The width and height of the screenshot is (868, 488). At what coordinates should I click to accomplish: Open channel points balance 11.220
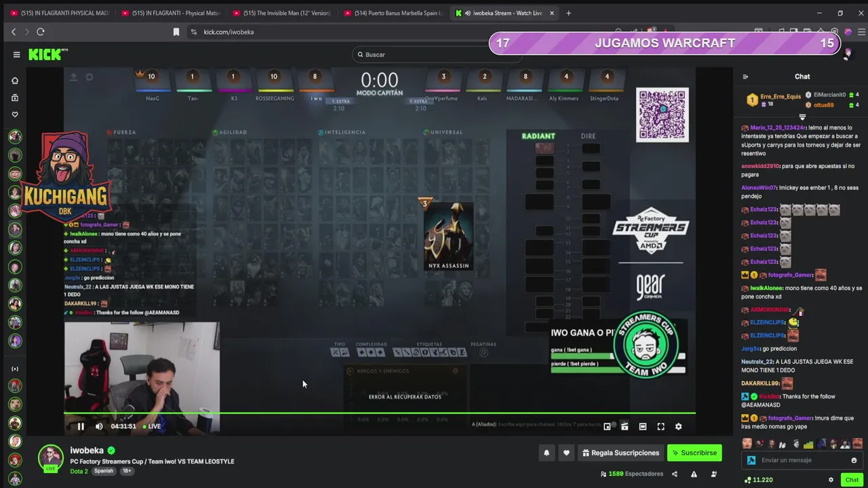tap(759, 480)
